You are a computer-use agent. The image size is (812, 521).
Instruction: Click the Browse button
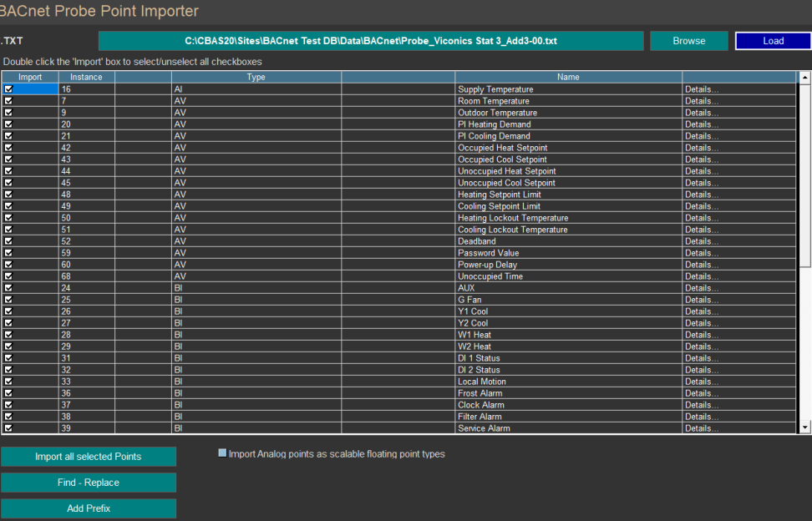click(x=688, y=41)
